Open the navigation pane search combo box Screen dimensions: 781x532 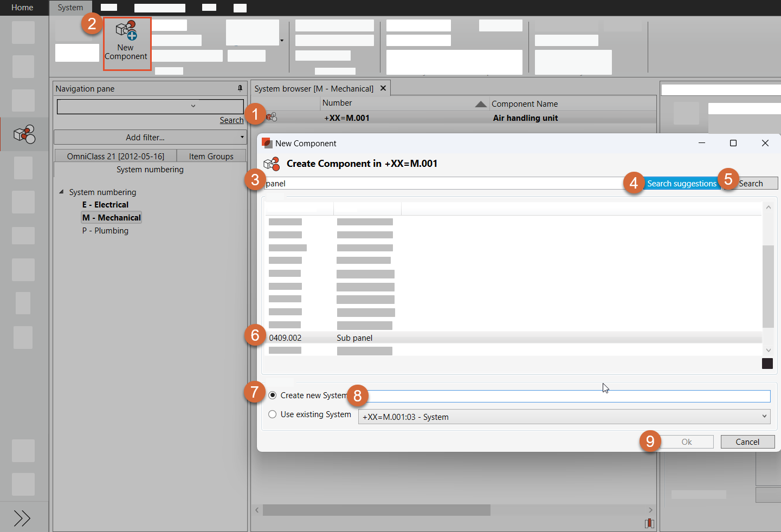(193, 106)
